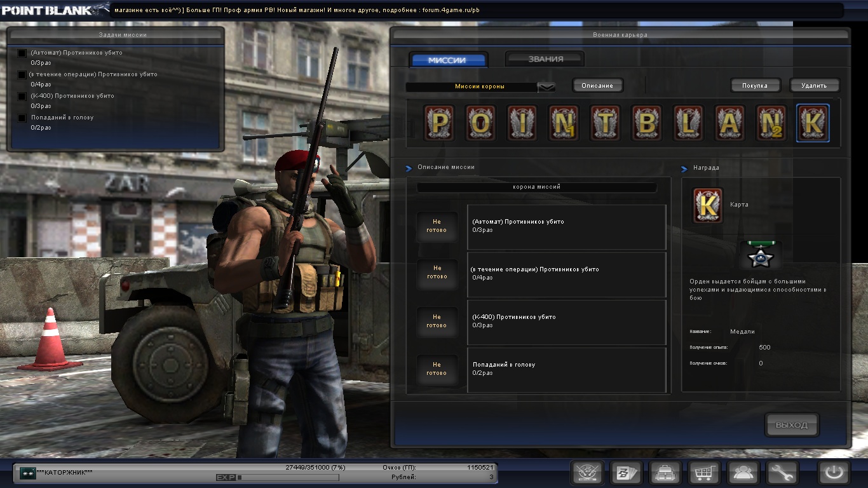Select the letter L mission card
Screen dimensions: 868x488
(x=688, y=123)
